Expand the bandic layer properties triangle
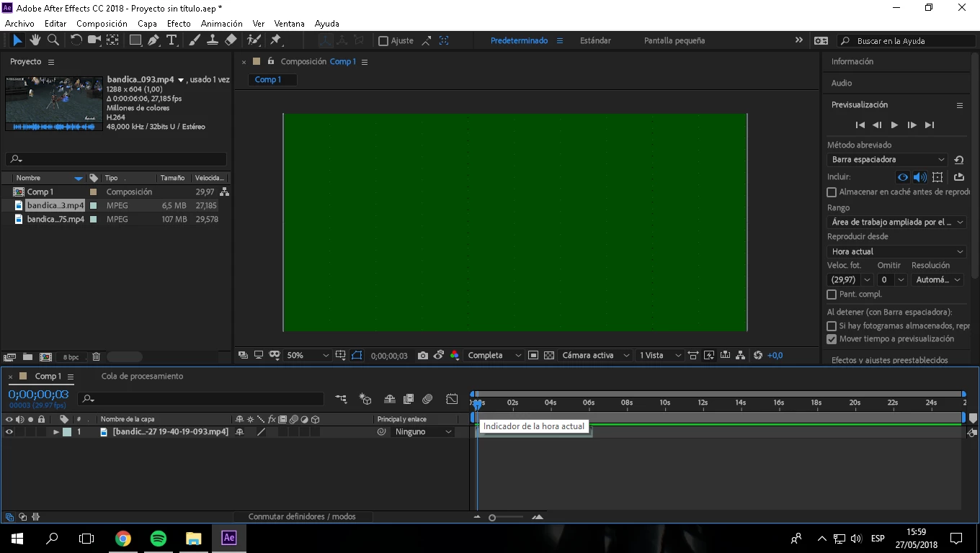Image resolution: width=980 pixels, height=553 pixels. (56, 432)
